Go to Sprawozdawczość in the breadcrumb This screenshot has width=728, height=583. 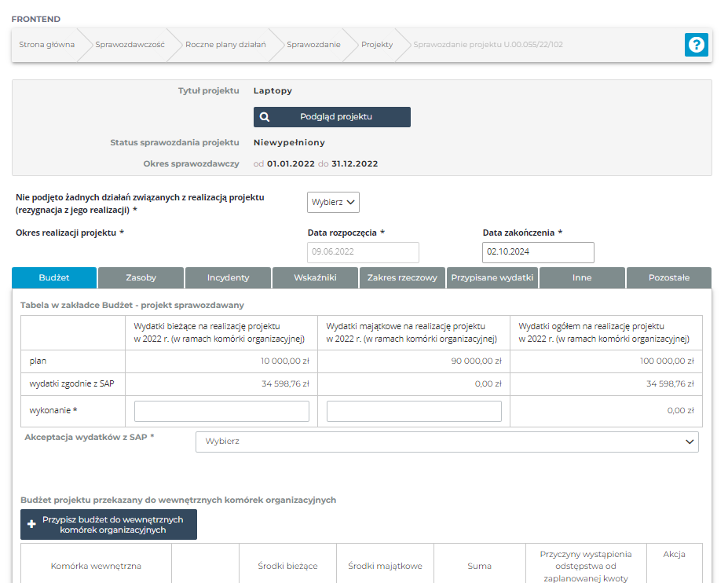[x=130, y=45]
